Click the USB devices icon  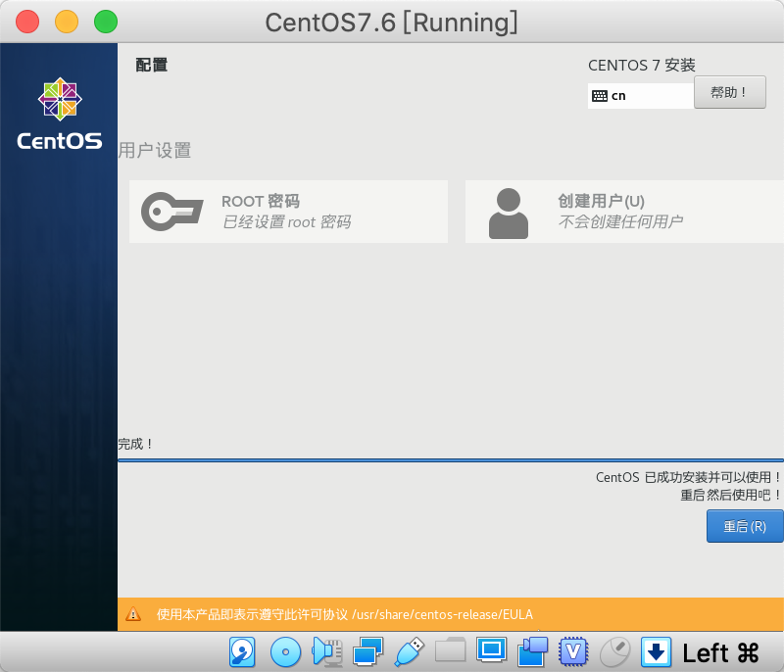[x=409, y=652]
